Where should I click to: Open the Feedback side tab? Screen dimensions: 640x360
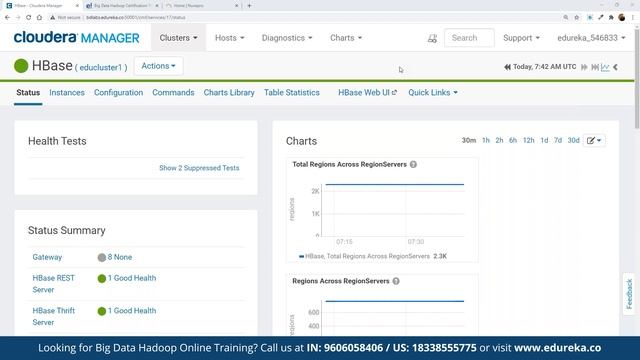click(x=629, y=294)
